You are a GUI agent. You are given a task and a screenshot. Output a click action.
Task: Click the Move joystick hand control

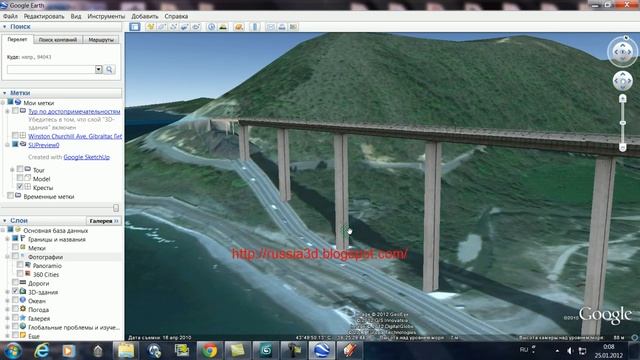tap(622, 81)
